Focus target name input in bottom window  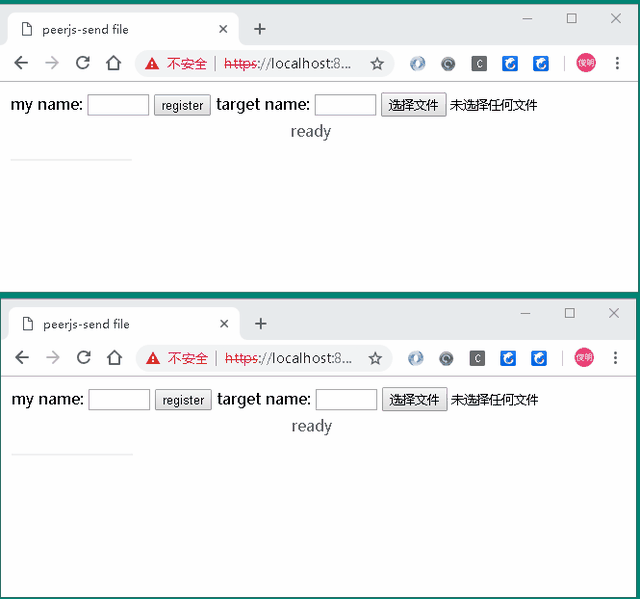coord(346,400)
